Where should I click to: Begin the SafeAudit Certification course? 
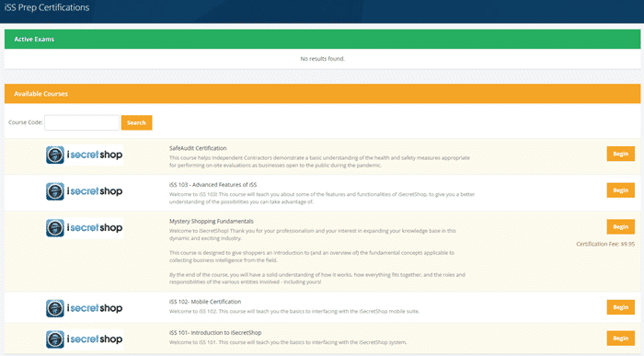pyautogui.click(x=621, y=154)
